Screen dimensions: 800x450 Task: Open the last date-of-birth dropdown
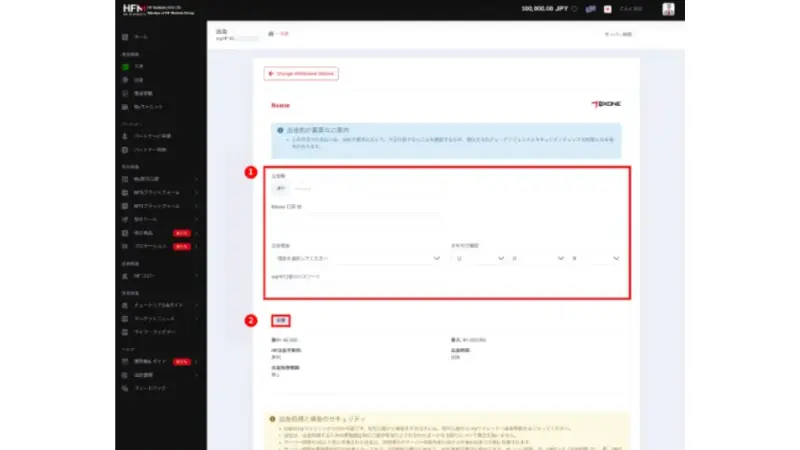594,258
